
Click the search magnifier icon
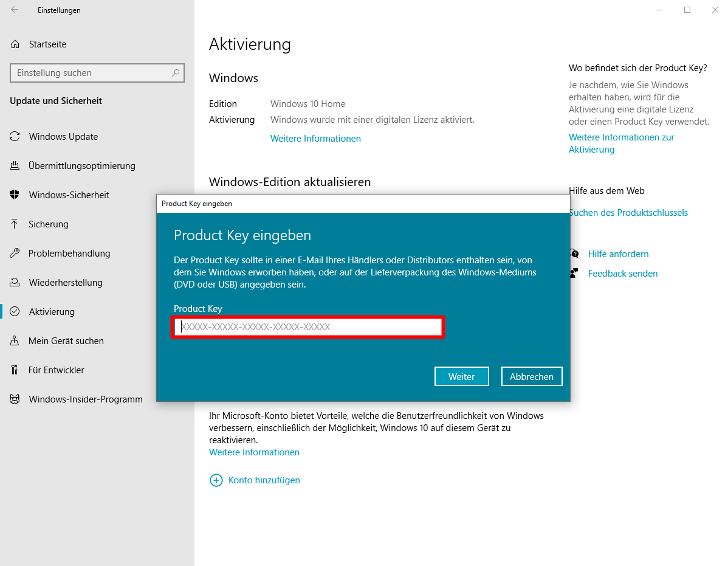176,73
